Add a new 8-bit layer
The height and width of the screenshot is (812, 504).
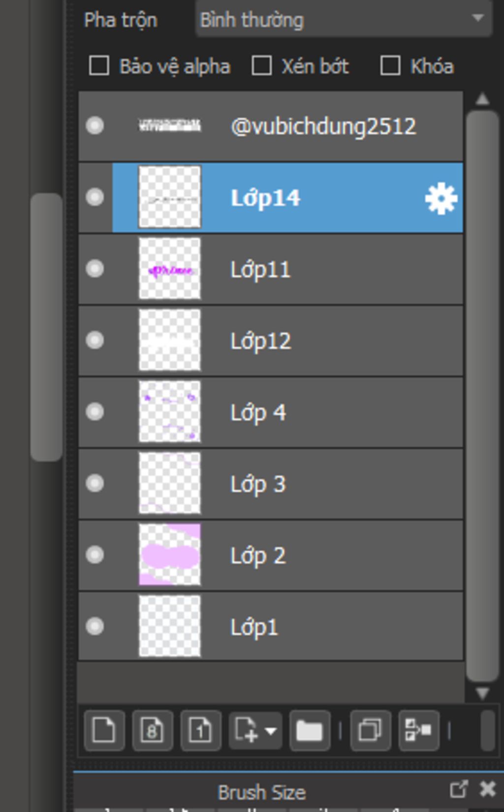(x=153, y=730)
